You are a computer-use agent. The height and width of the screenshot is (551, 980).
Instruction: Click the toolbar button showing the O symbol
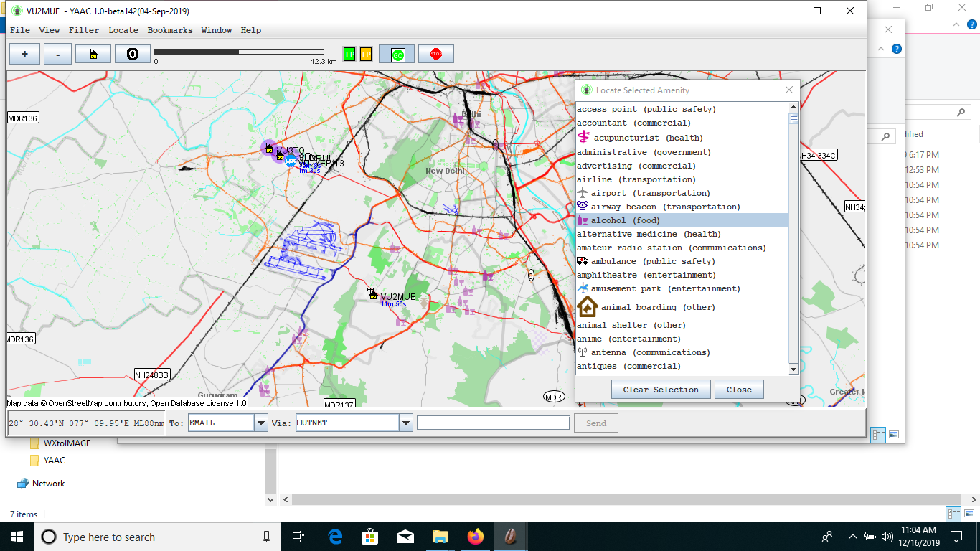(x=133, y=54)
